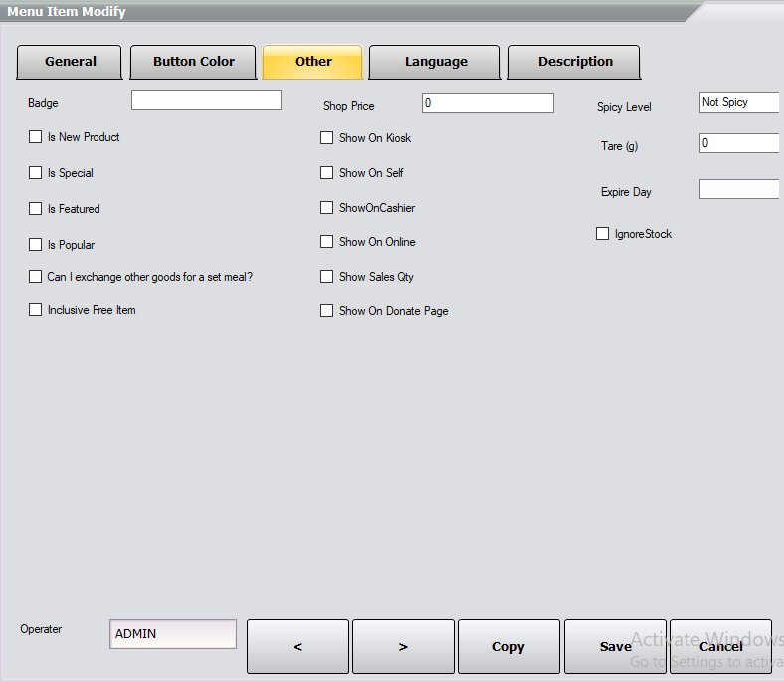The image size is (784, 682).
Task: Enable the Is Featured checkbox
Action: (x=36, y=209)
